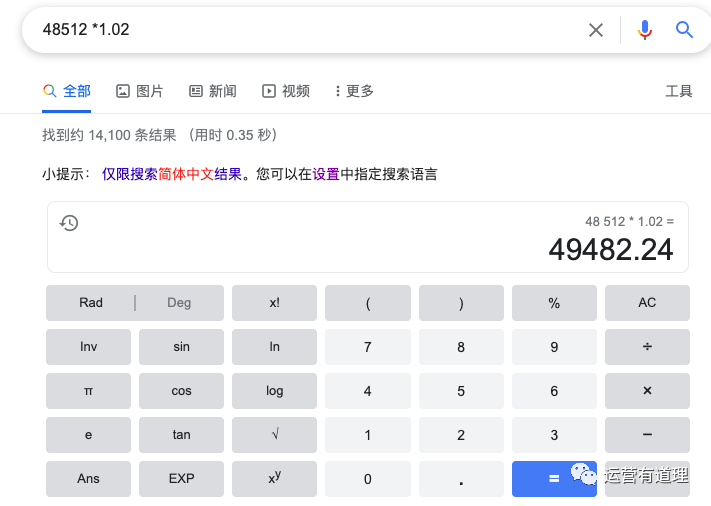Click the number 6 key
This screenshot has height=506, width=711.
pos(554,391)
